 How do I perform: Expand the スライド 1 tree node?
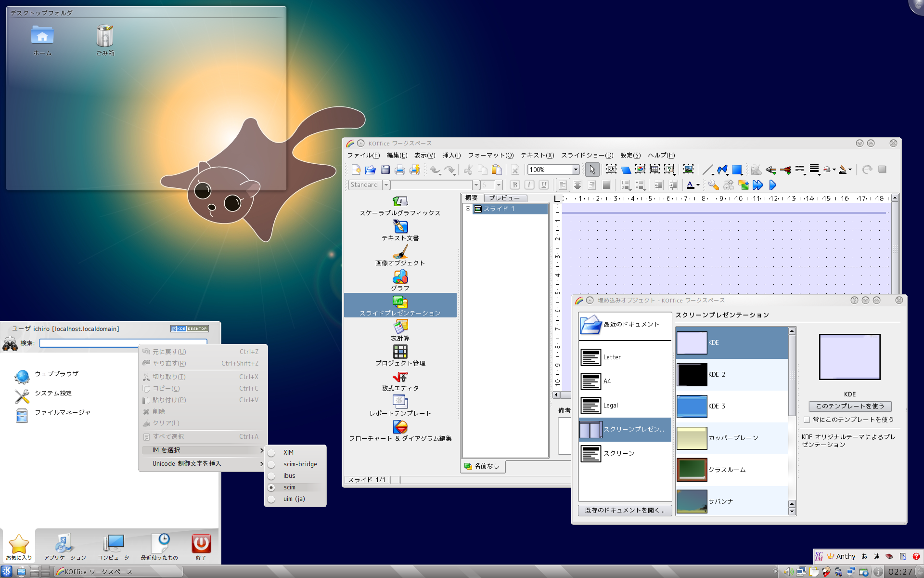pyautogui.click(x=468, y=209)
